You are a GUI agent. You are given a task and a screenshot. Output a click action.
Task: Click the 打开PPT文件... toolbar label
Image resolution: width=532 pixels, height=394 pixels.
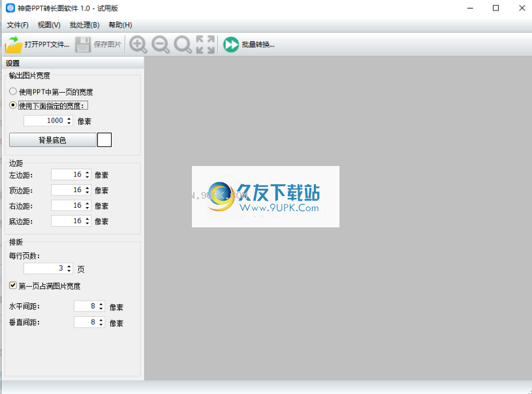(47, 44)
